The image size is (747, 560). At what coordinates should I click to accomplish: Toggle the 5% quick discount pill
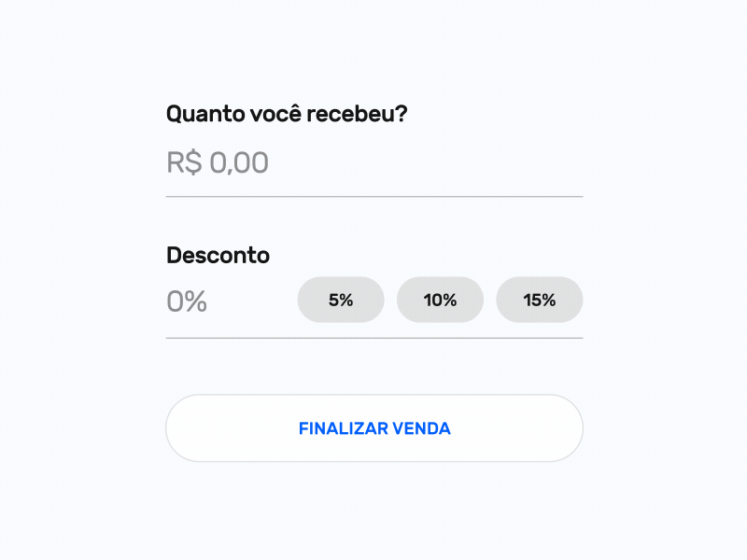341,300
